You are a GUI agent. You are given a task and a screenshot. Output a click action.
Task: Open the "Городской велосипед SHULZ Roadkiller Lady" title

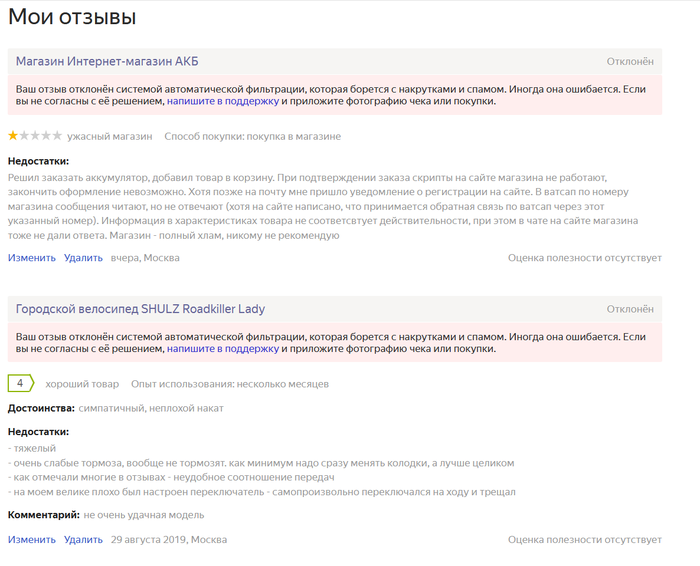[x=140, y=309]
